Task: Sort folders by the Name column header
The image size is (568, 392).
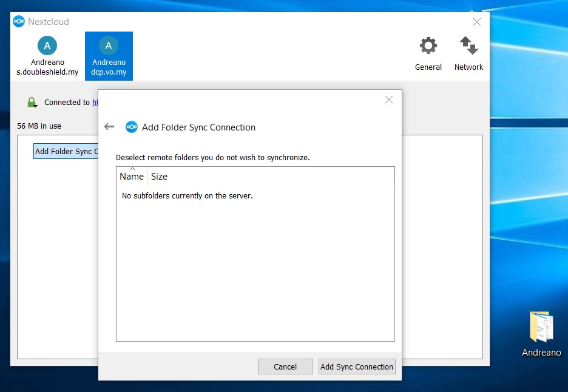Action: (132, 177)
